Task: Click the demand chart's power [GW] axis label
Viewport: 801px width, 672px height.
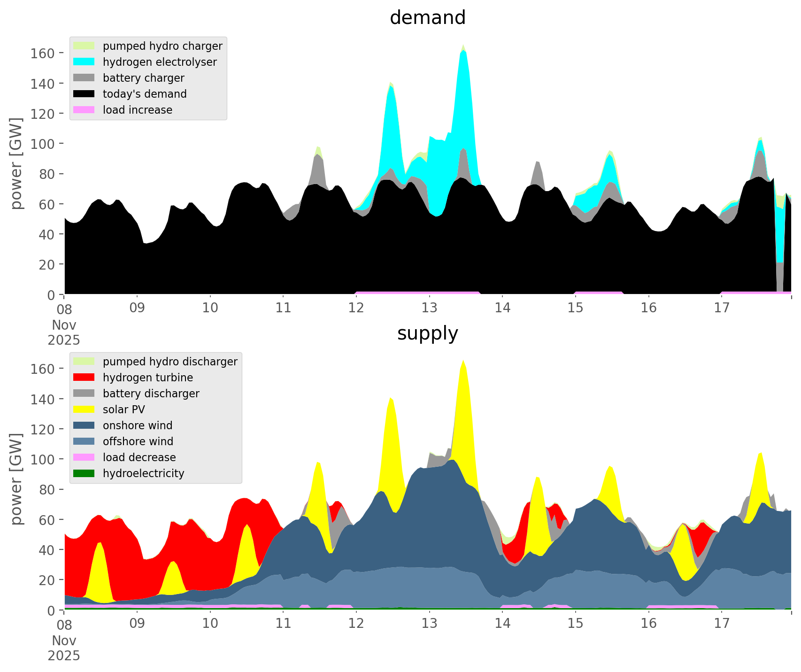Action: coord(16,163)
